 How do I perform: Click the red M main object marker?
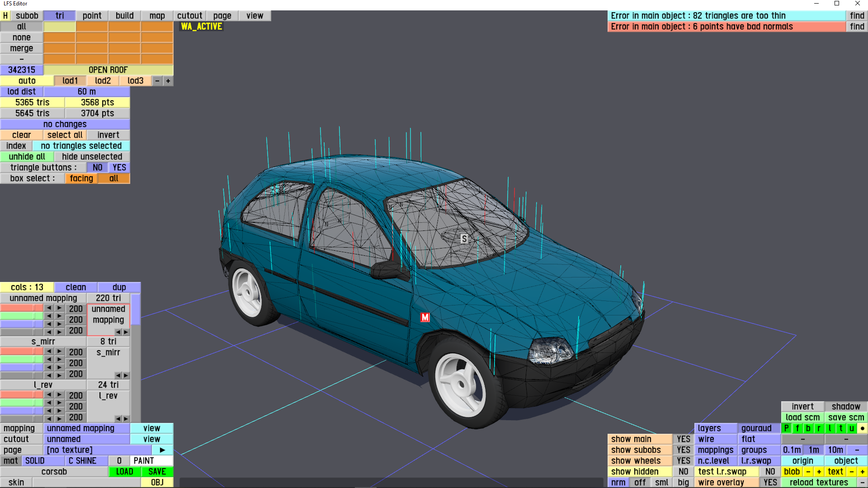point(425,318)
